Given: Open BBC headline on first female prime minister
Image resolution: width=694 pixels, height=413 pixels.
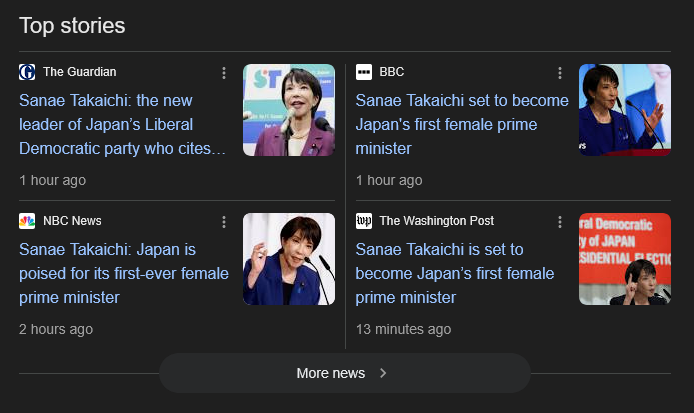Looking at the screenshot, I should 461,125.
